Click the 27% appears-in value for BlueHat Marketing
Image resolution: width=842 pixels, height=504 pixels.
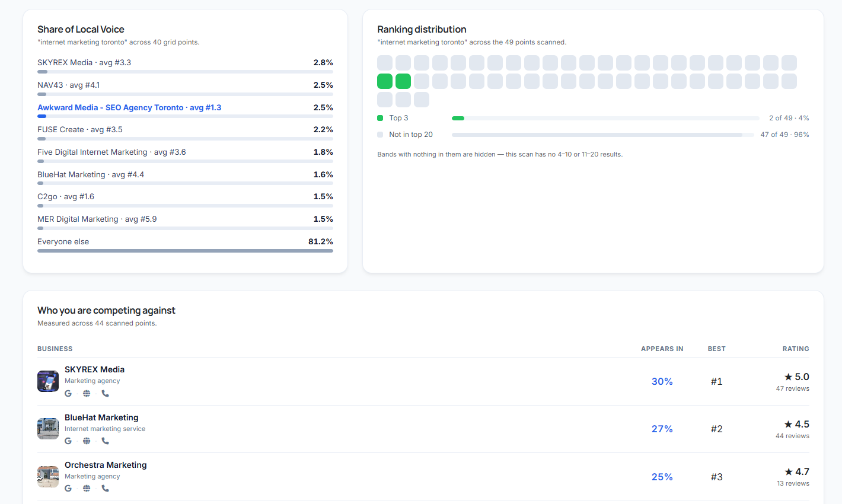point(662,429)
